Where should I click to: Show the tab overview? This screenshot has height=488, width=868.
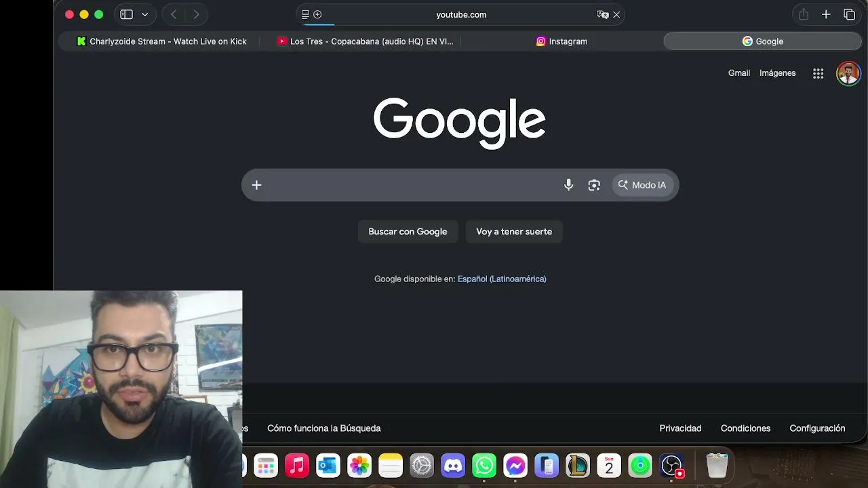[849, 14]
